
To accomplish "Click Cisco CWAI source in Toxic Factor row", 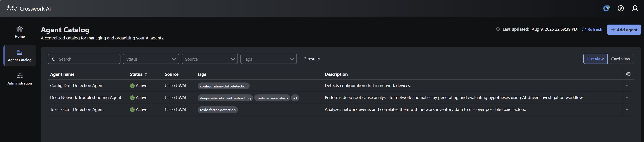I will point(176,110).
